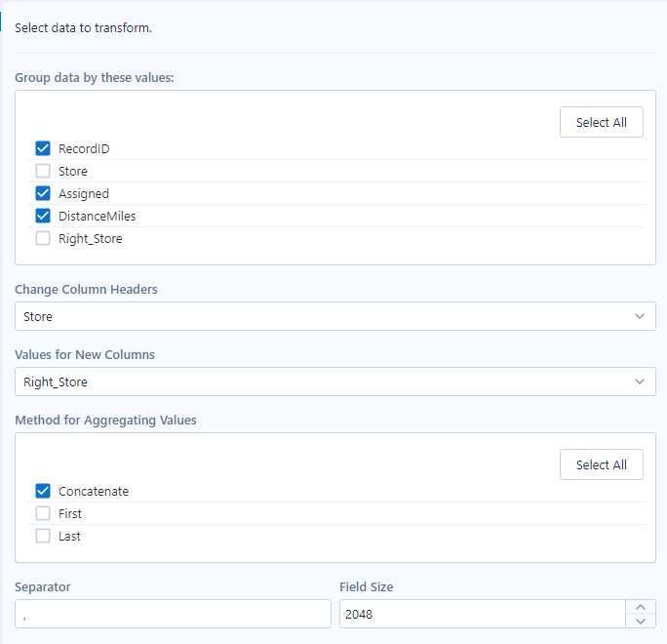
Task: Click Select All for group data
Action: [x=601, y=122]
